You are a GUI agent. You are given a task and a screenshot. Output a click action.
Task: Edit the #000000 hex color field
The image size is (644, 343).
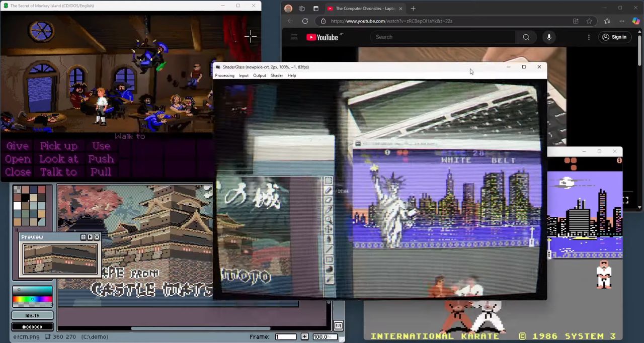[x=32, y=327]
